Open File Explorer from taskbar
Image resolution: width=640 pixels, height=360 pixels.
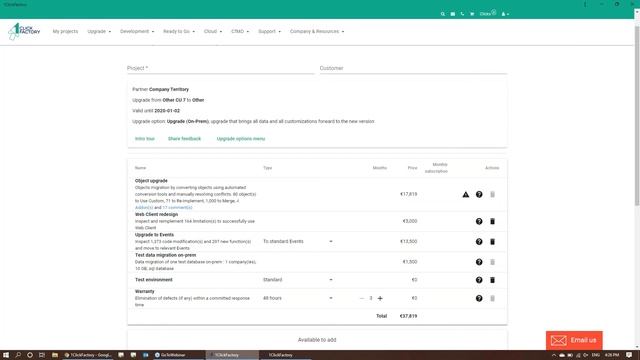[55, 355]
